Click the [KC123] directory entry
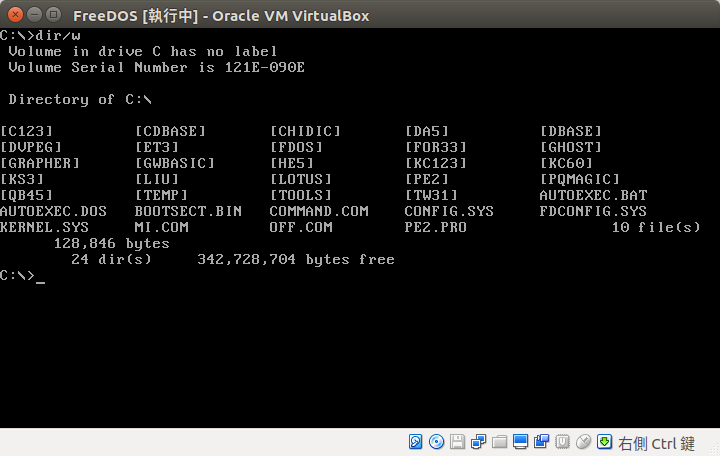This screenshot has width=720, height=456. click(436, 163)
